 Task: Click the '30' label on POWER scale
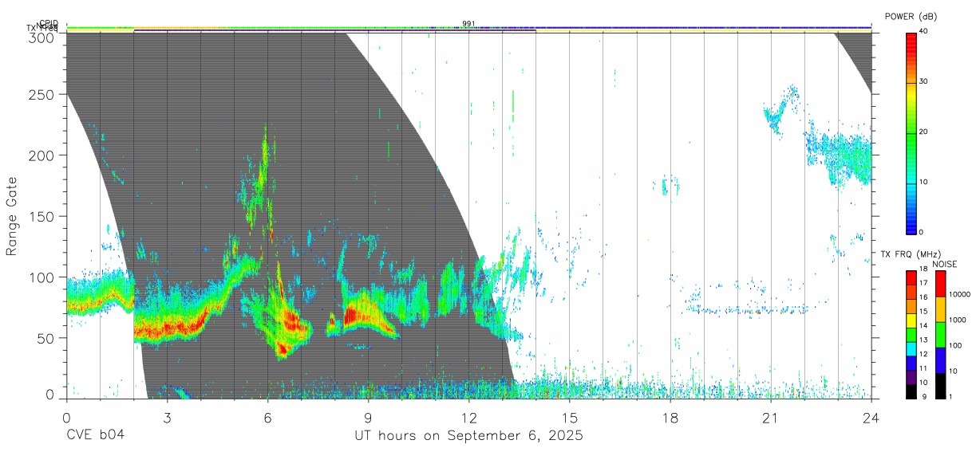pyautogui.click(x=923, y=82)
